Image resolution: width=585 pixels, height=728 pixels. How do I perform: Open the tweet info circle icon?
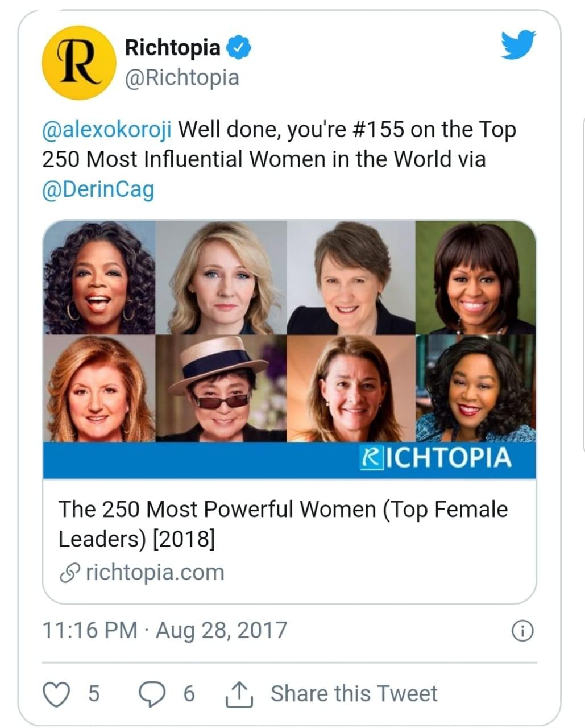522,631
